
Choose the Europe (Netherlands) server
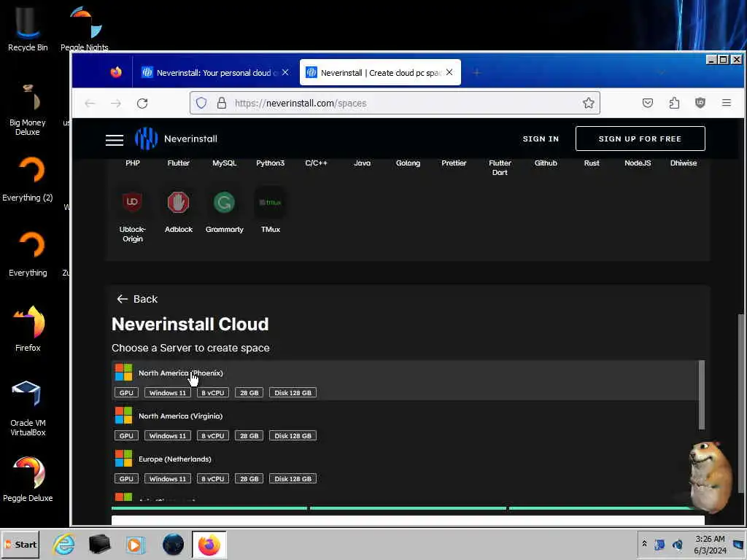click(x=405, y=467)
